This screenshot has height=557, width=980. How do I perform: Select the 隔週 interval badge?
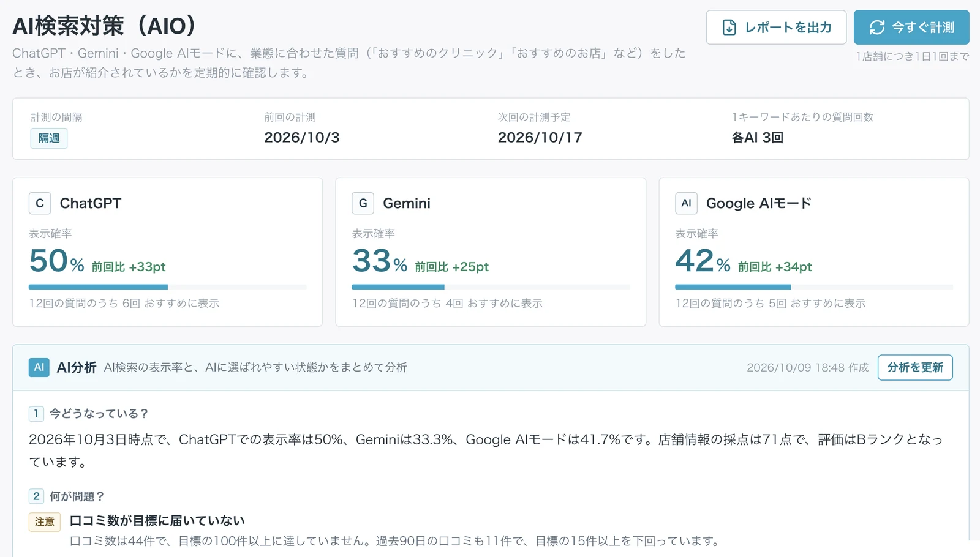click(x=49, y=138)
